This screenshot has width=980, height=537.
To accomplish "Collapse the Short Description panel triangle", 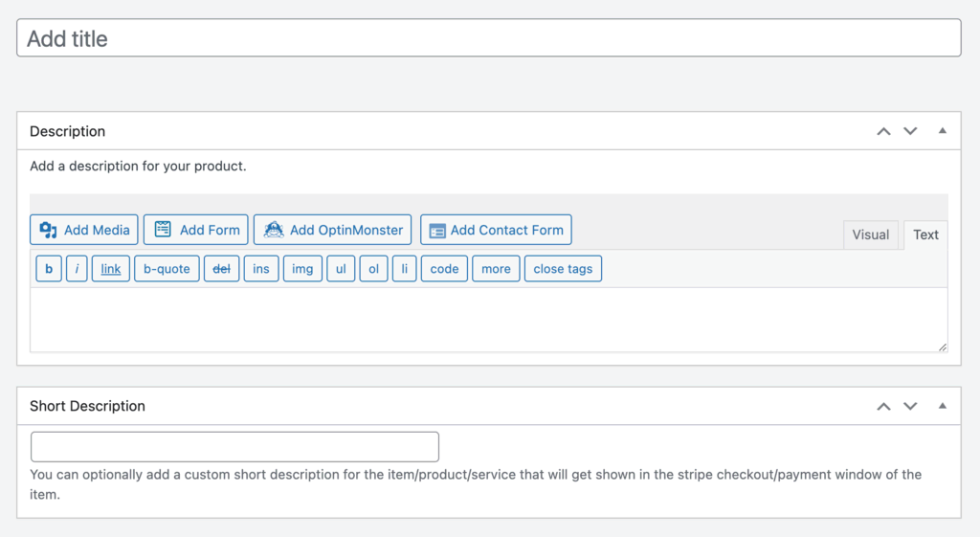I will pyautogui.click(x=942, y=406).
